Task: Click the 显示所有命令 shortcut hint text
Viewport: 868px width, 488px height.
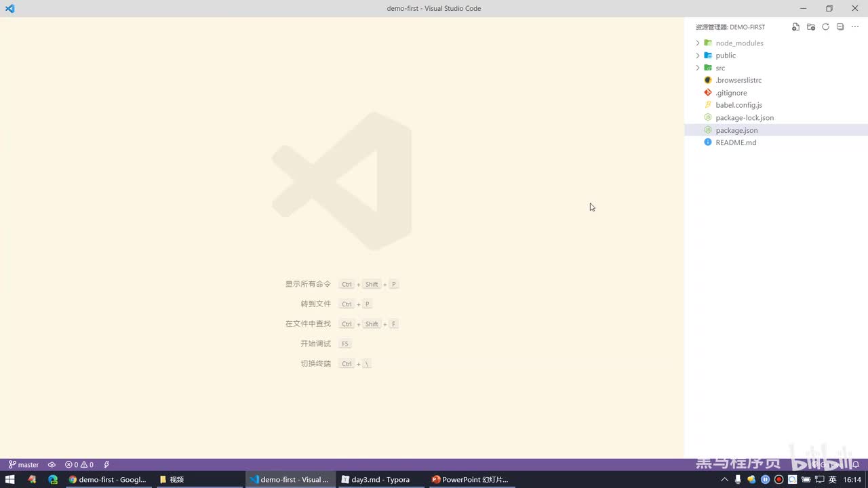Action: coord(308,284)
